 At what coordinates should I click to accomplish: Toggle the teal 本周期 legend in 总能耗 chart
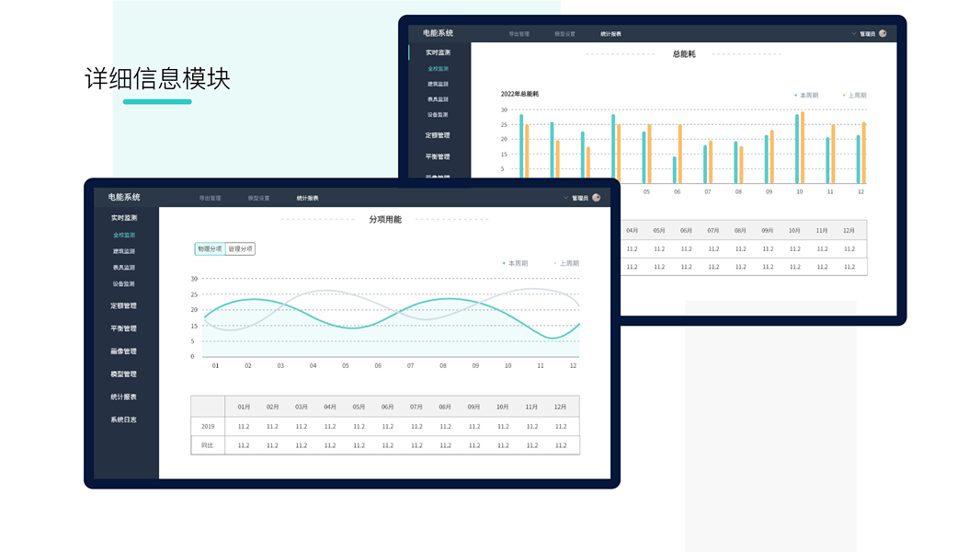(x=806, y=96)
